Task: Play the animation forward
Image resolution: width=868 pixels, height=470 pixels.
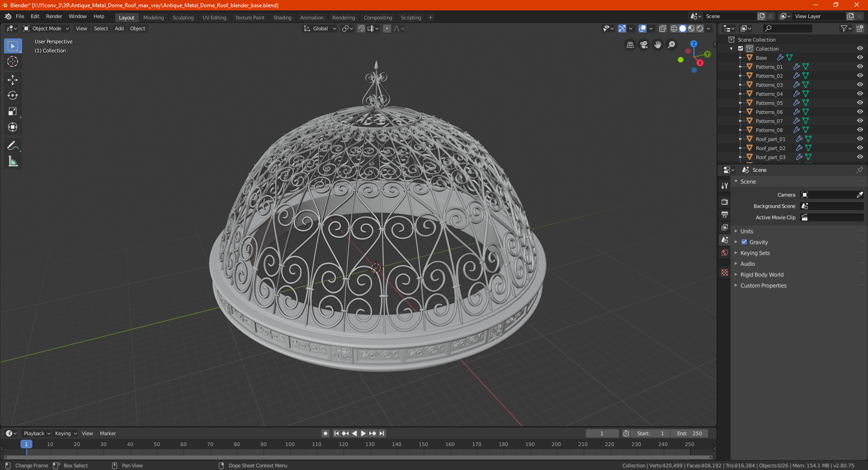Action: click(363, 433)
